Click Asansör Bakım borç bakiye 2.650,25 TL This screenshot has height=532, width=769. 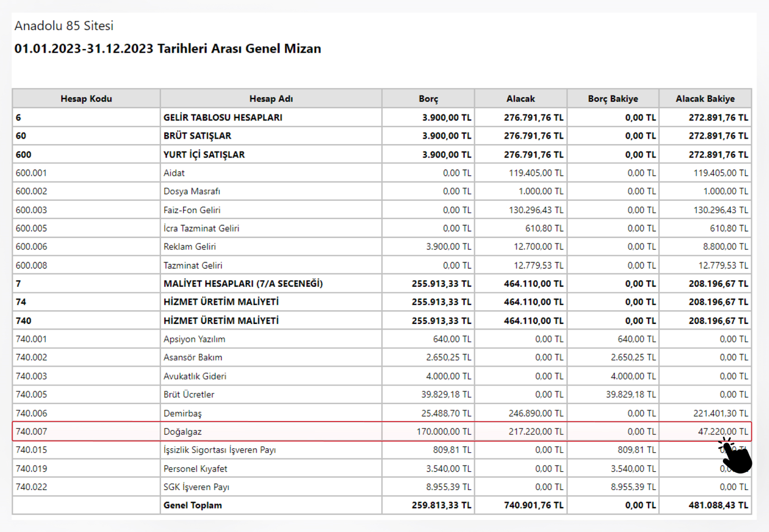[x=633, y=358]
